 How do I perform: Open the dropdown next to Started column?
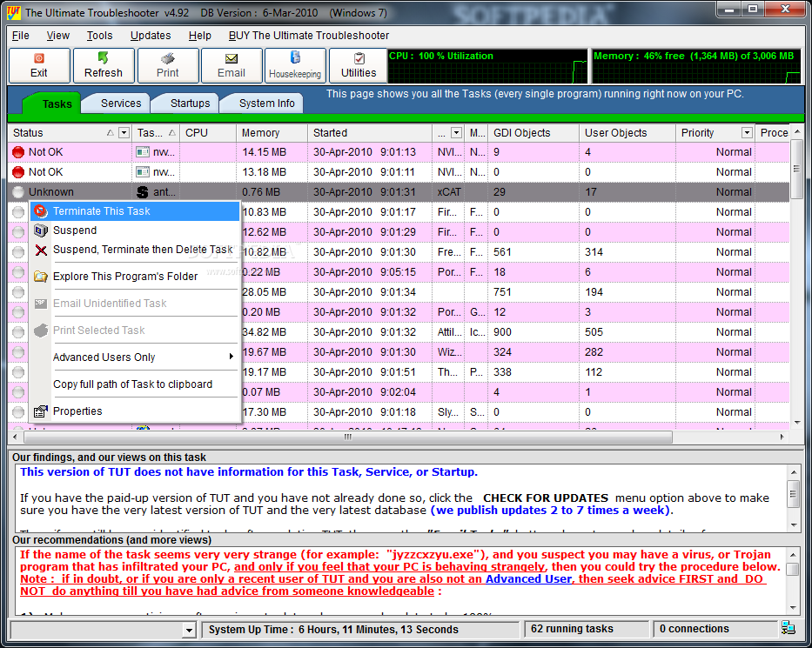[456, 133]
